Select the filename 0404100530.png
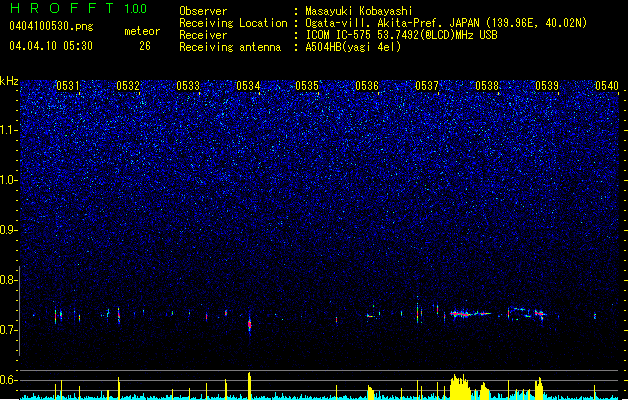The image size is (629, 400). tap(51, 26)
